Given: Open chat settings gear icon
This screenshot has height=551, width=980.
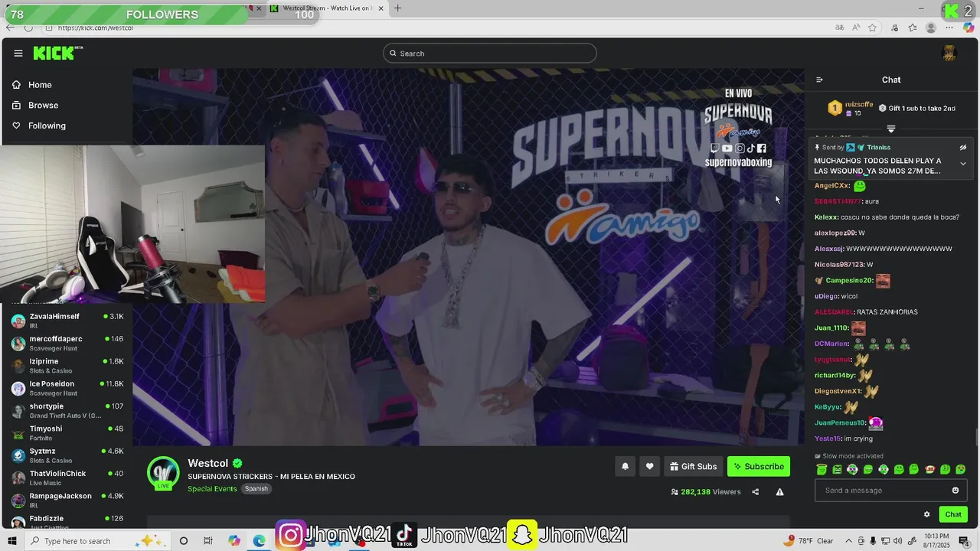Looking at the screenshot, I should coord(926,514).
